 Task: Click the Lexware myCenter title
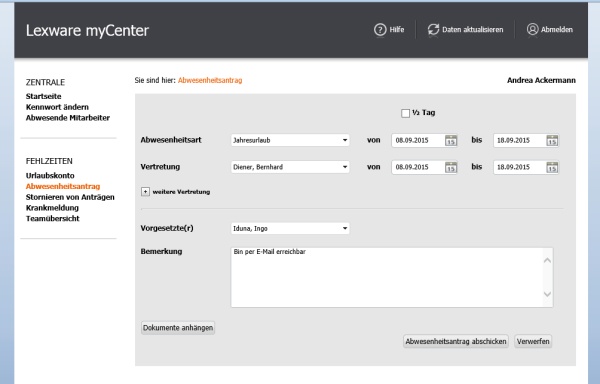pos(87,31)
